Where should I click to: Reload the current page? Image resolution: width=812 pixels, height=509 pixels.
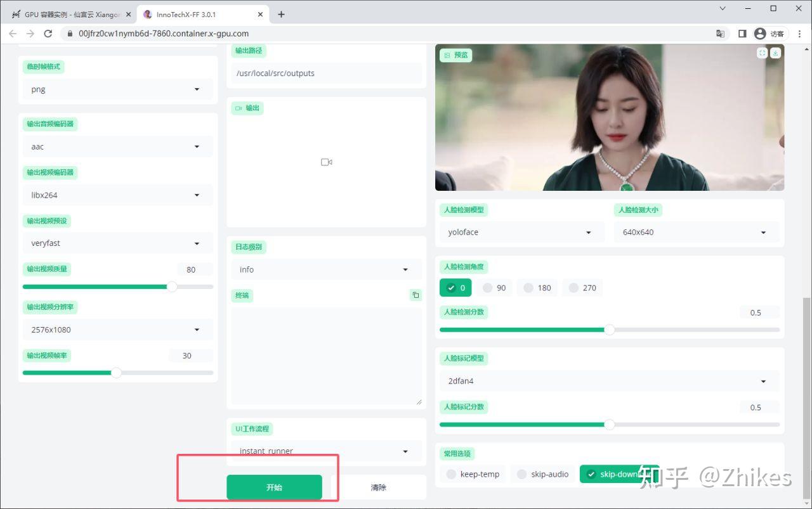[x=48, y=34]
